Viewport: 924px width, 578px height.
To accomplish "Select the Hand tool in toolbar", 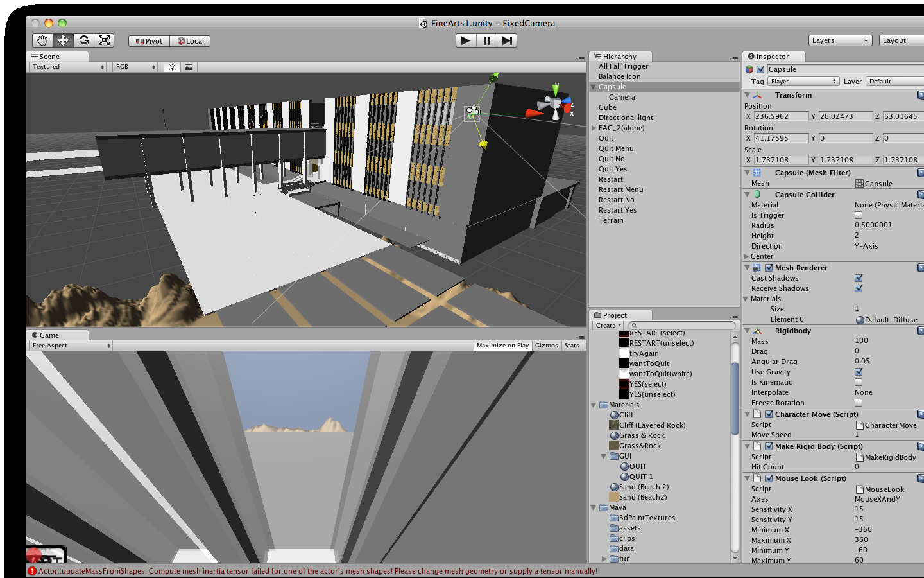I will tap(42, 40).
